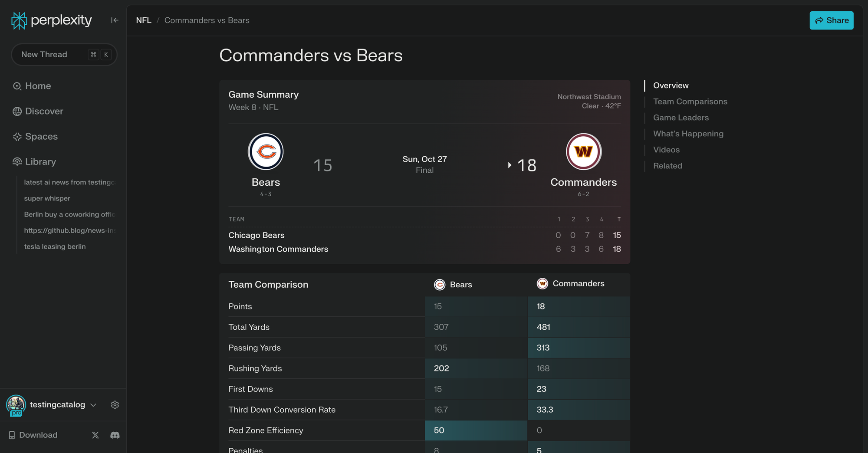Expand the testingcatalog account dropdown chevron
Image resolution: width=868 pixels, height=453 pixels.
pos(93,405)
